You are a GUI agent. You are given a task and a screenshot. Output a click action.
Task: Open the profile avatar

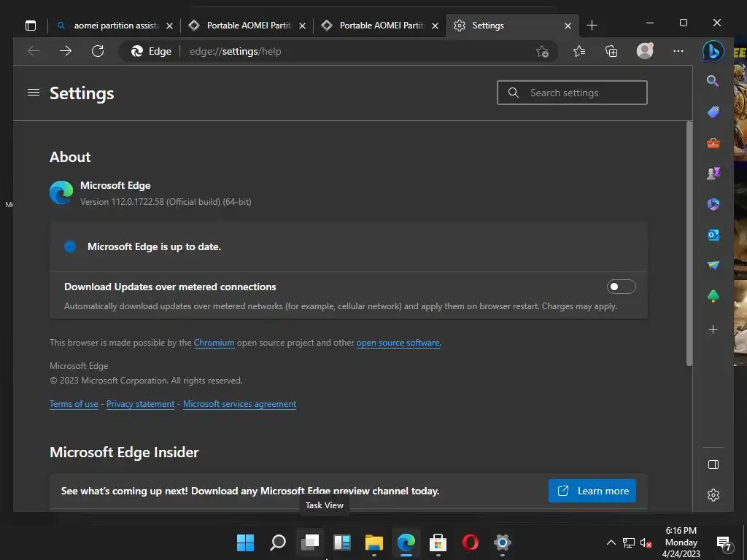(645, 51)
